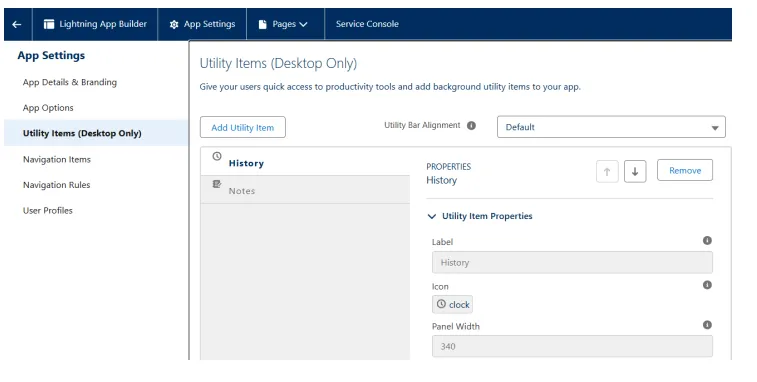
Task: Click the App Settings gear icon
Action: pyautogui.click(x=174, y=24)
